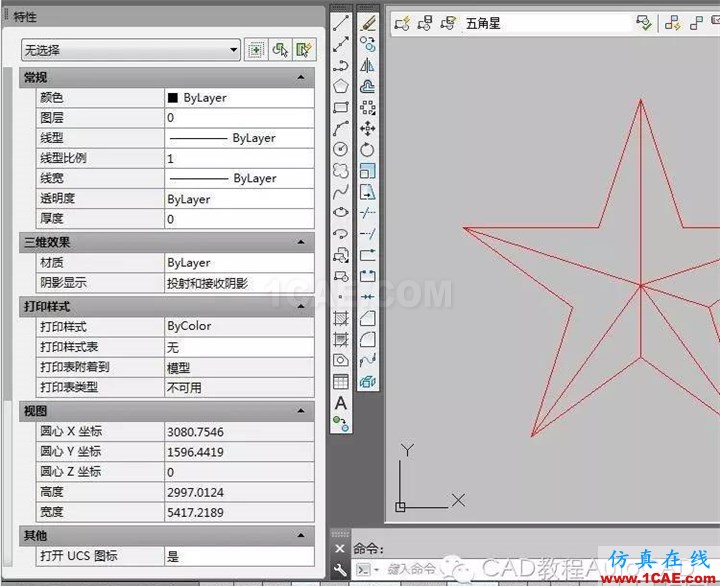Collapse the 打印样式 section
The height and width of the screenshot is (586, 720).
coord(301,306)
